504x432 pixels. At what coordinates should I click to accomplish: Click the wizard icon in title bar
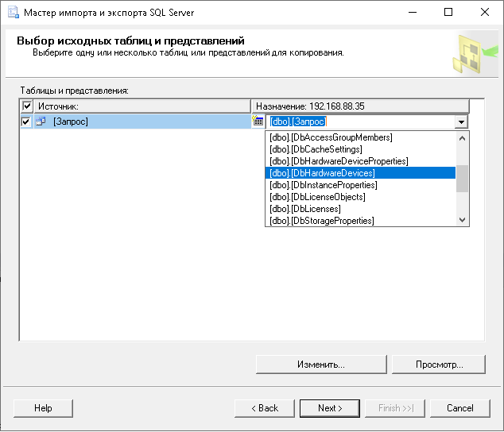coord(11,13)
